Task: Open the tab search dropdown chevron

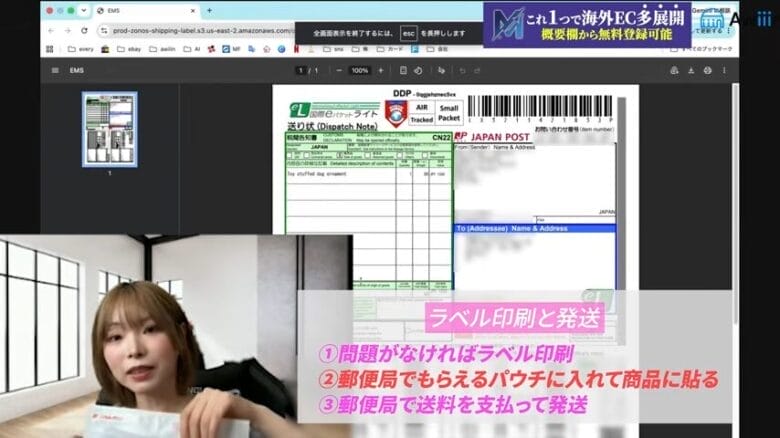Action: click(84, 10)
